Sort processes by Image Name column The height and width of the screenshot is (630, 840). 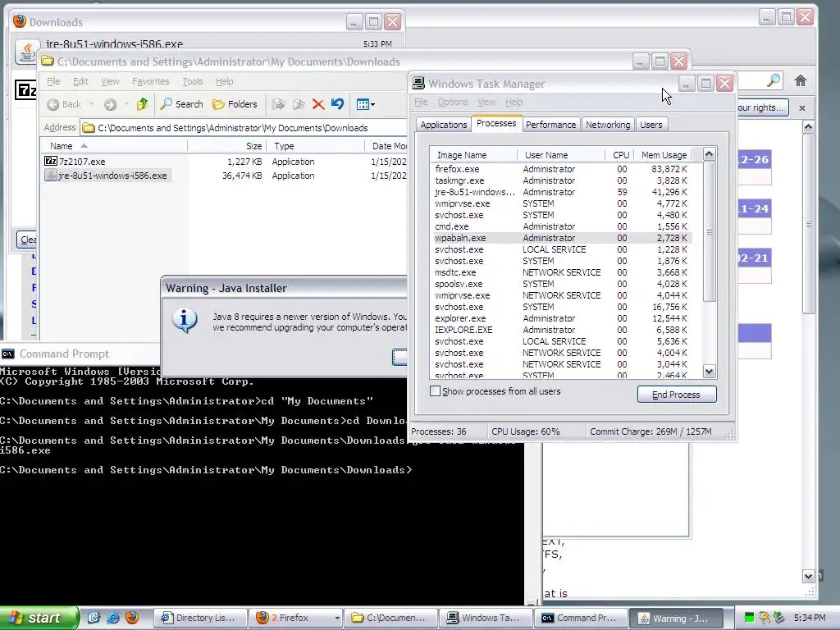[473, 155]
